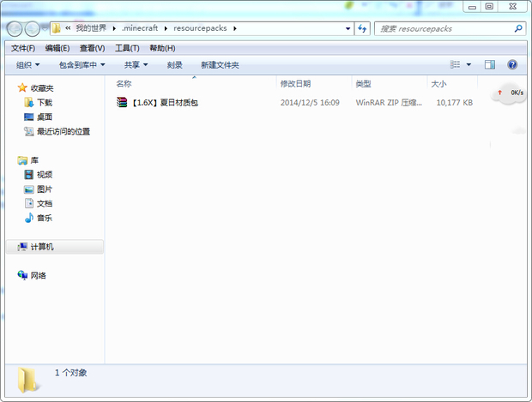Screen dimensions: 532x402
Task: Open the 音乐 library
Action: click(45, 218)
